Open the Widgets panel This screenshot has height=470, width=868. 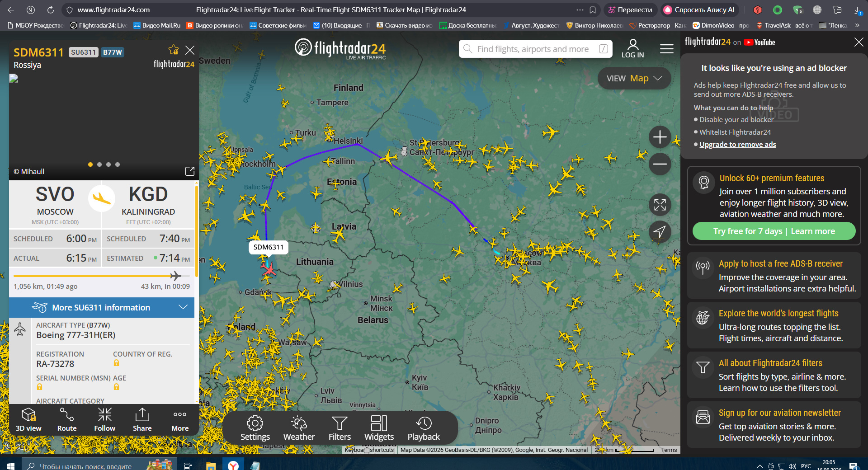[379, 428]
